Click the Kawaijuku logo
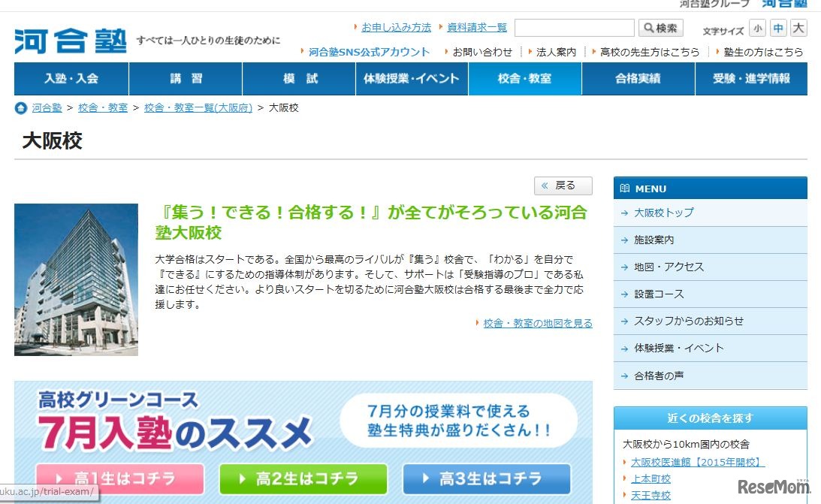The height and width of the screenshot is (504, 821). [x=71, y=41]
